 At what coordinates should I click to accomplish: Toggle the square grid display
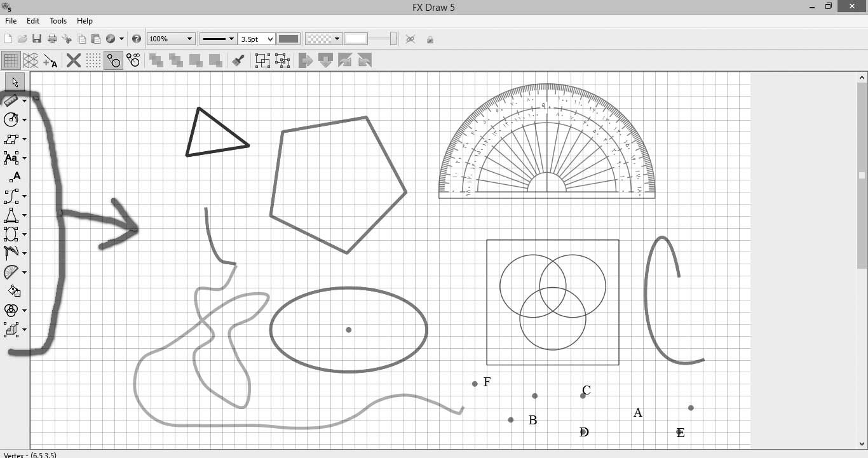click(11, 61)
